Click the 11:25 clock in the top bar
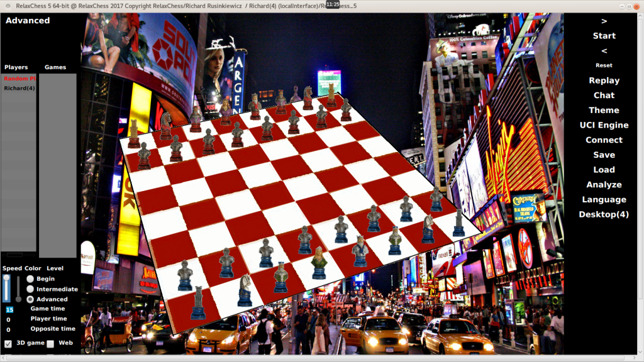The height and width of the screenshot is (362, 644). click(333, 4)
